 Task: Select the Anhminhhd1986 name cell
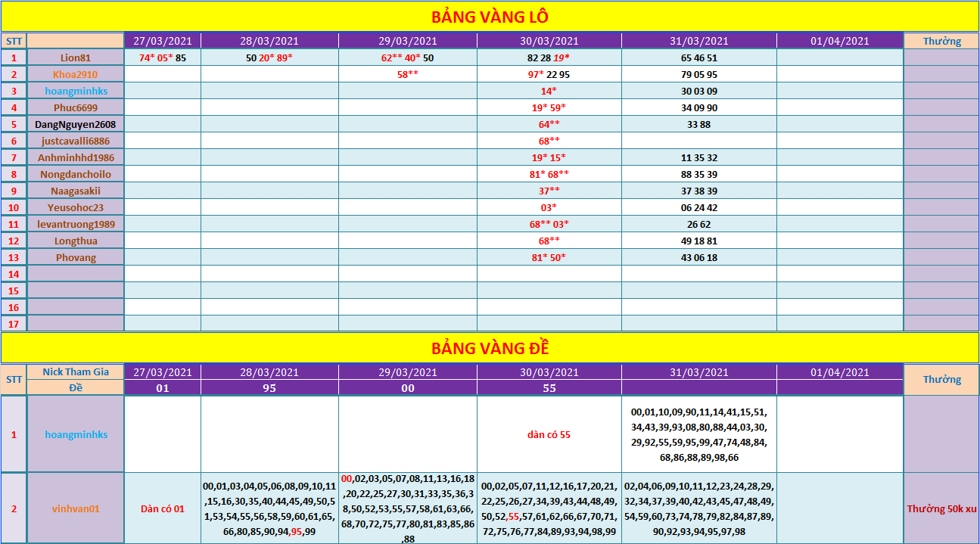(76, 157)
